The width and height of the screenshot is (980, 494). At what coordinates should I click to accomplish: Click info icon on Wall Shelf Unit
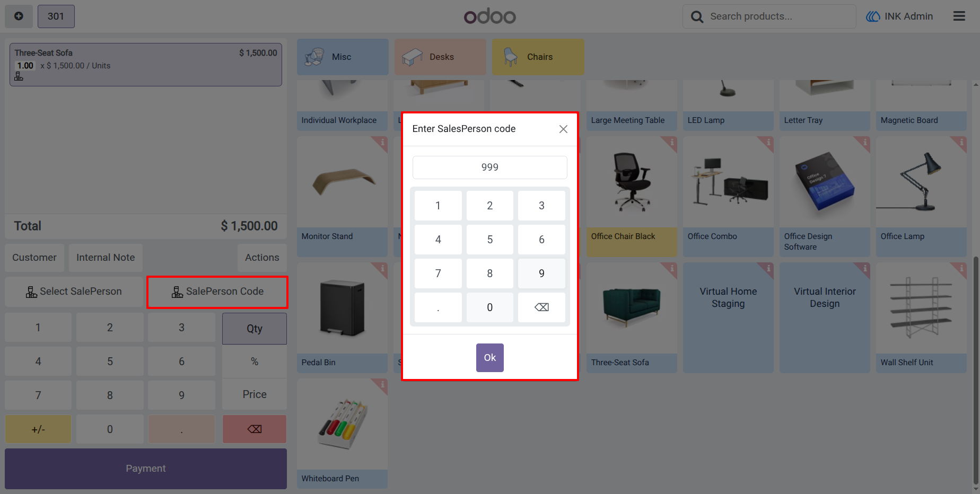tap(961, 268)
